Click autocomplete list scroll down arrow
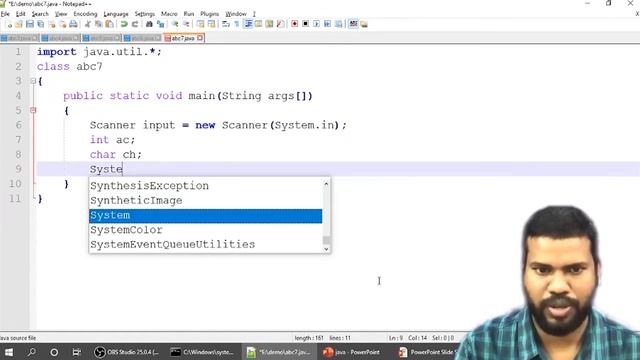The width and height of the screenshot is (640, 360). (326, 249)
